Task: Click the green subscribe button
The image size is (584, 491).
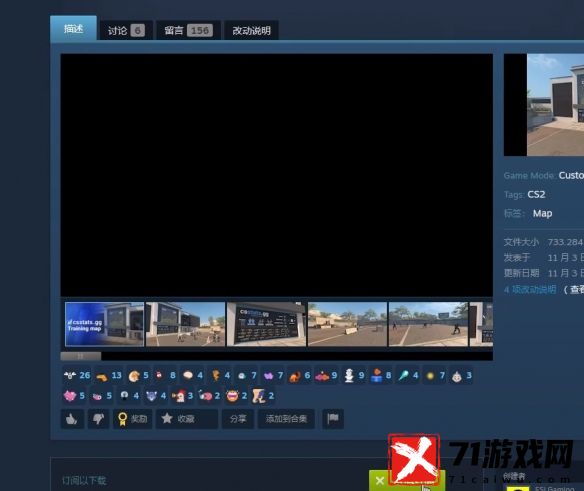Action: pyautogui.click(x=407, y=481)
